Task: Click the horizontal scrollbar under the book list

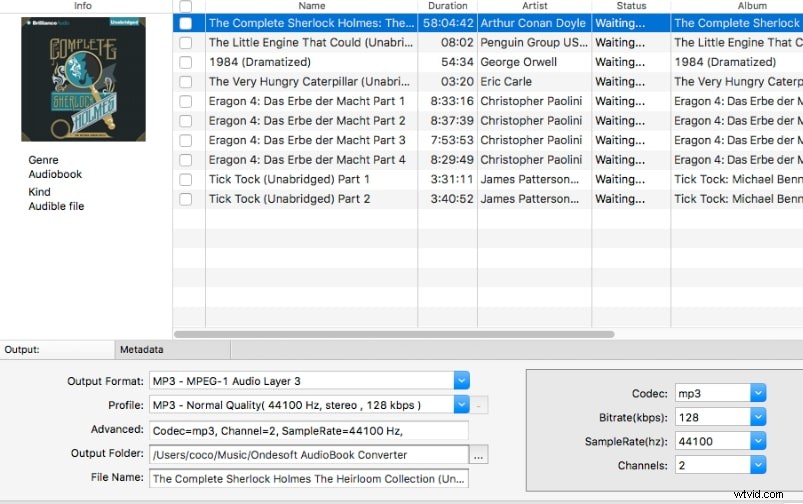Action: click(394, 334)
